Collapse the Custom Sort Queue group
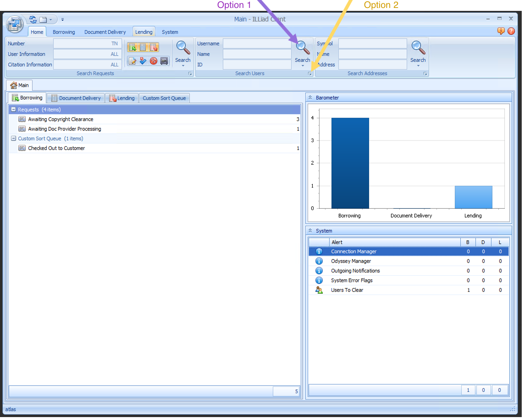 tap(13, 138)
